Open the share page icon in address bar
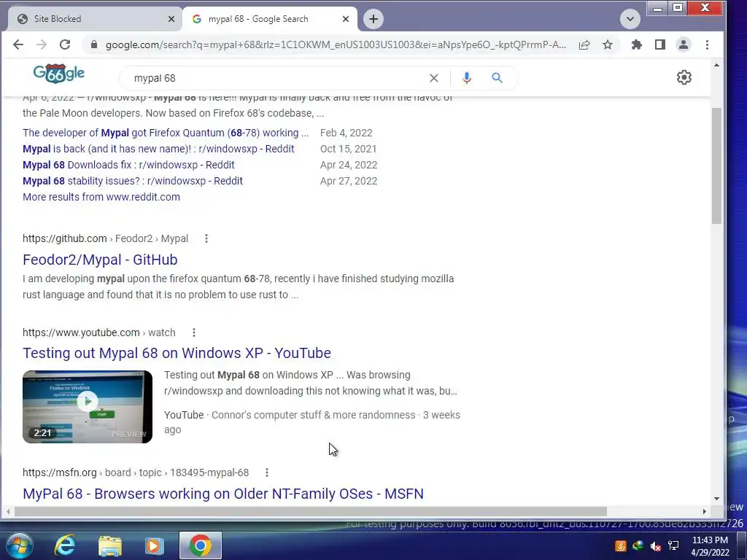The width and height of the screenshot is (747, 560). (x=584, y=44)
